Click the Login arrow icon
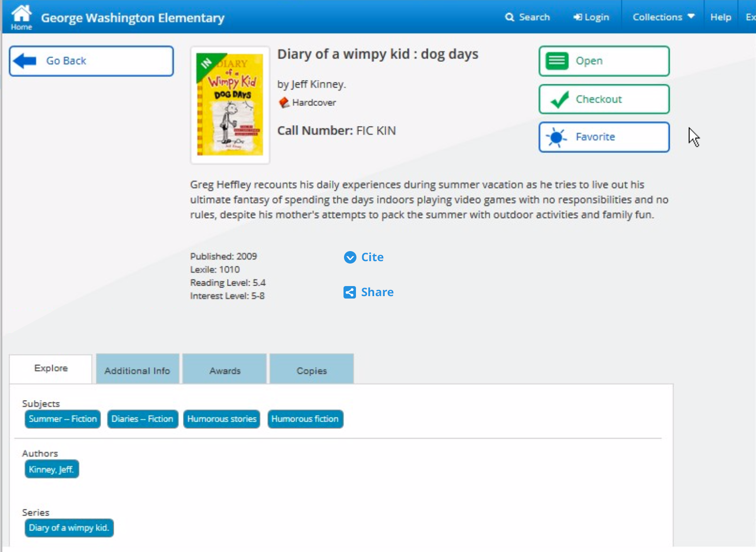Screen dimensions: 756x552 point(578,17)
